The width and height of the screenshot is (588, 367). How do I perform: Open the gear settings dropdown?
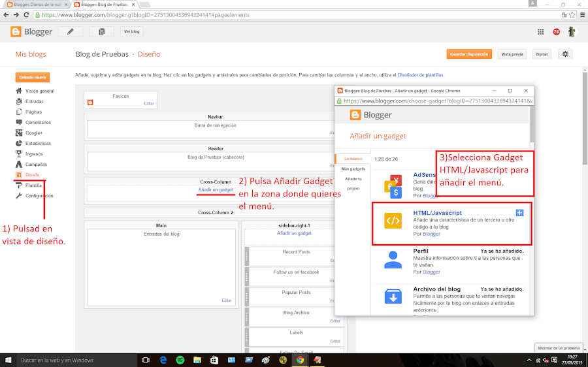click(x=565, y=54)
